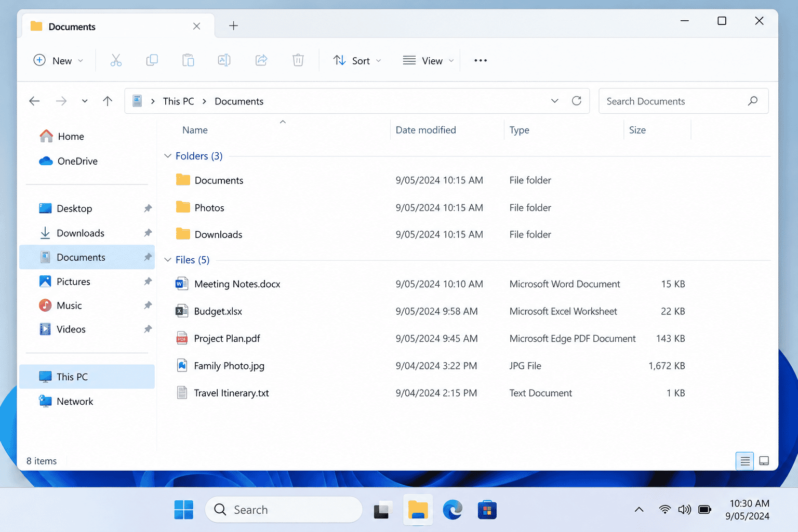Expand address bar history dropdown
Screen dimensions: 798x532
[555, 101]
